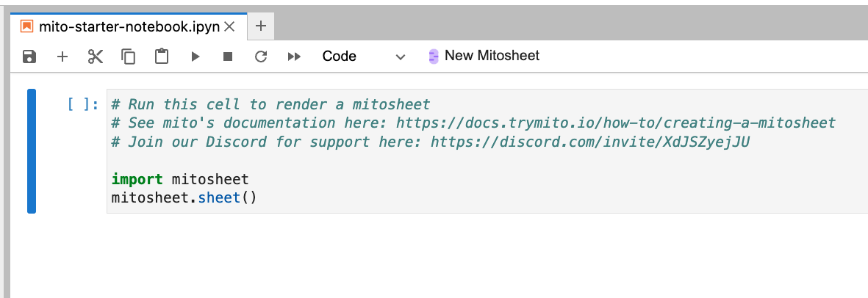The image size is (868, 298).
Task: Click the New Mitosheet button
Action: (484, 56)
